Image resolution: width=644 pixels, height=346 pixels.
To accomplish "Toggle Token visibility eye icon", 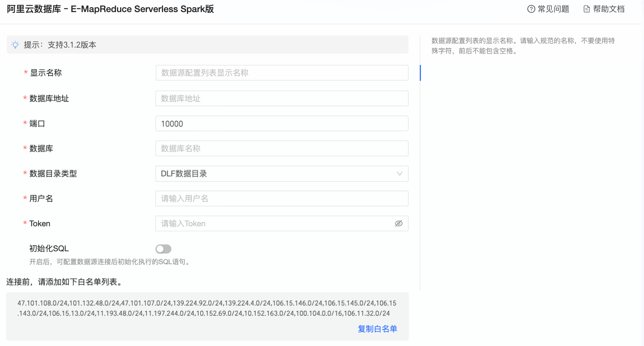I will (399, 224).
